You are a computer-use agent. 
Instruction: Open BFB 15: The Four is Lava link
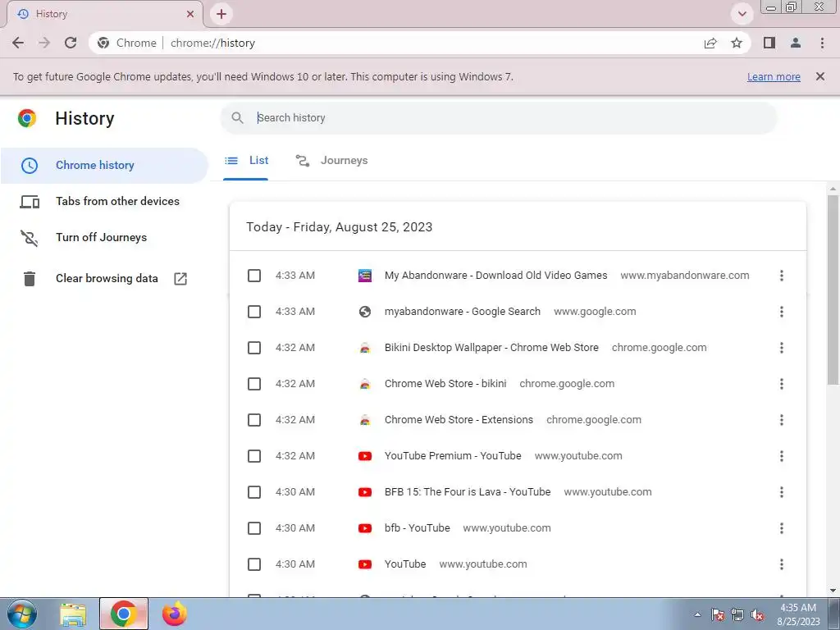click(467, 492)
